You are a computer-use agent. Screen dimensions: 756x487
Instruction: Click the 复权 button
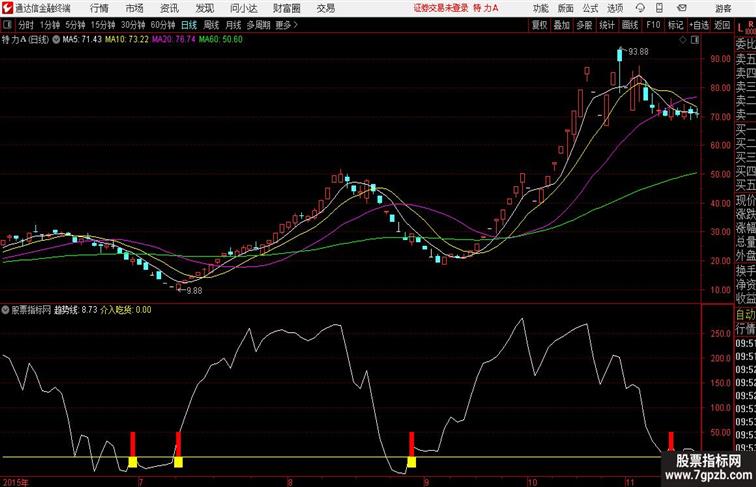(540, 25)
